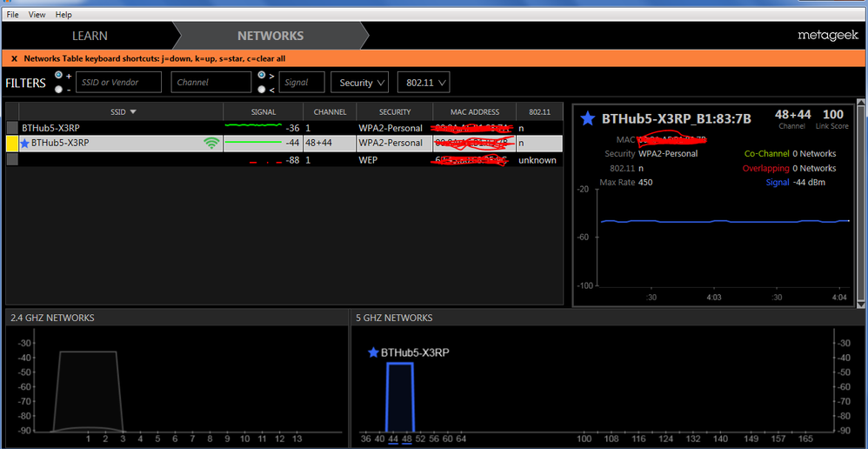Switch to the NETWORKS tab
Image resolution: width=868 pixels, height=449 pixels.
pyautogui.click(x=270, y=36)
